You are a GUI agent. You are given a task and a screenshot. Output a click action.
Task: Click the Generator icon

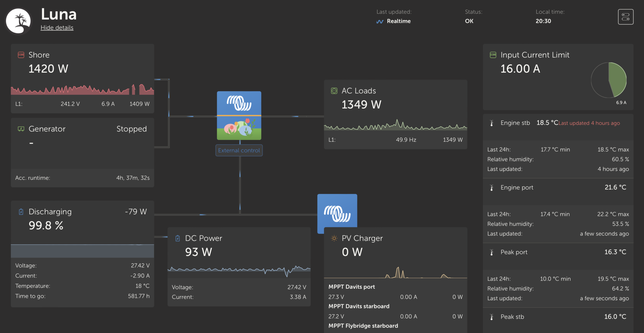21,129
